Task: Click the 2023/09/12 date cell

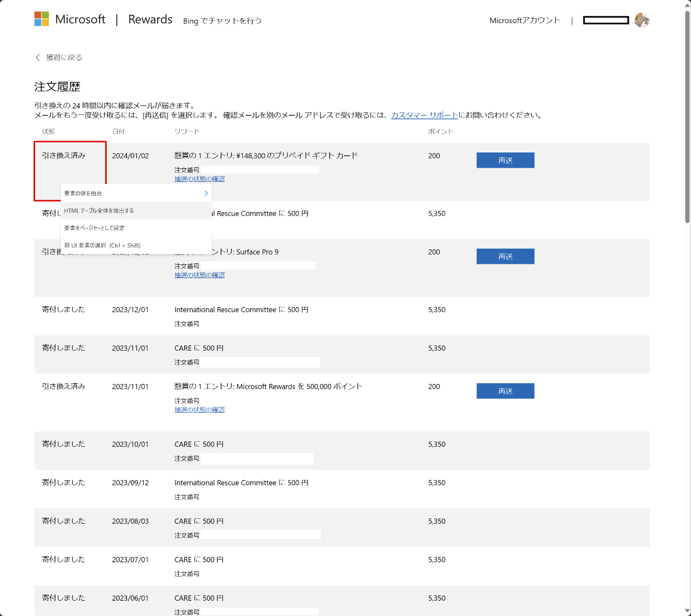Action: 130,483
